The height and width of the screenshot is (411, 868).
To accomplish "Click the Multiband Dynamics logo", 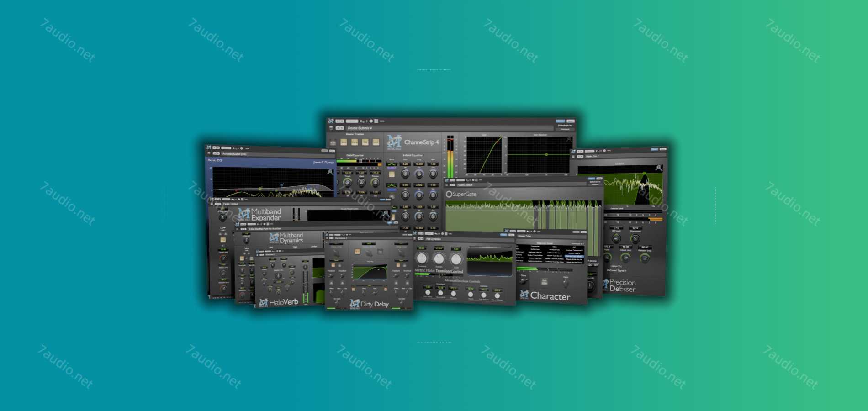I will tap(286, 238).
